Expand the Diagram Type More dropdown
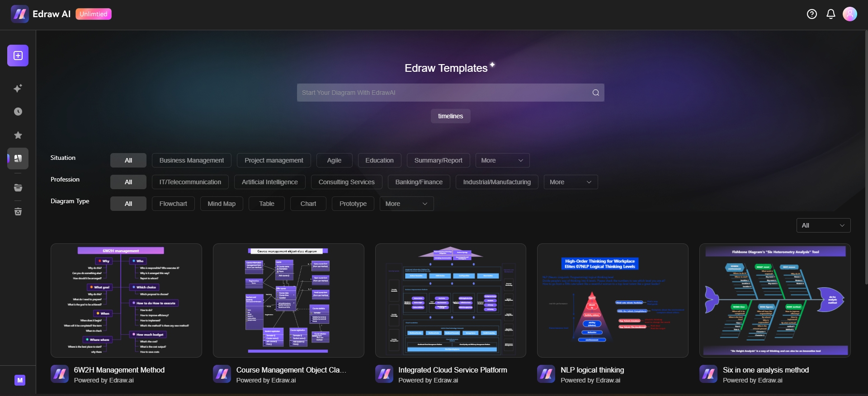The height and width of the screenshot is (396, 868). (406, 204)
